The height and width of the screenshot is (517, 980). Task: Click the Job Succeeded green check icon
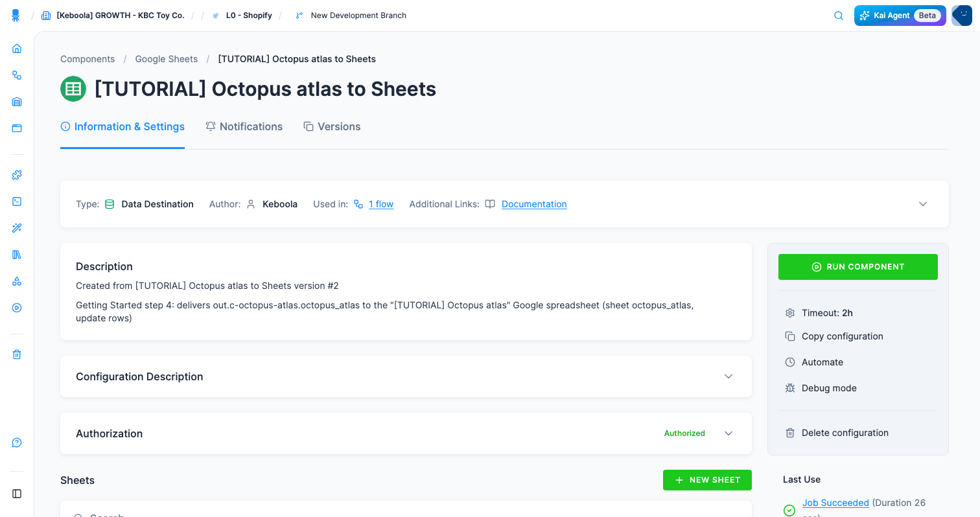(789, 510)
